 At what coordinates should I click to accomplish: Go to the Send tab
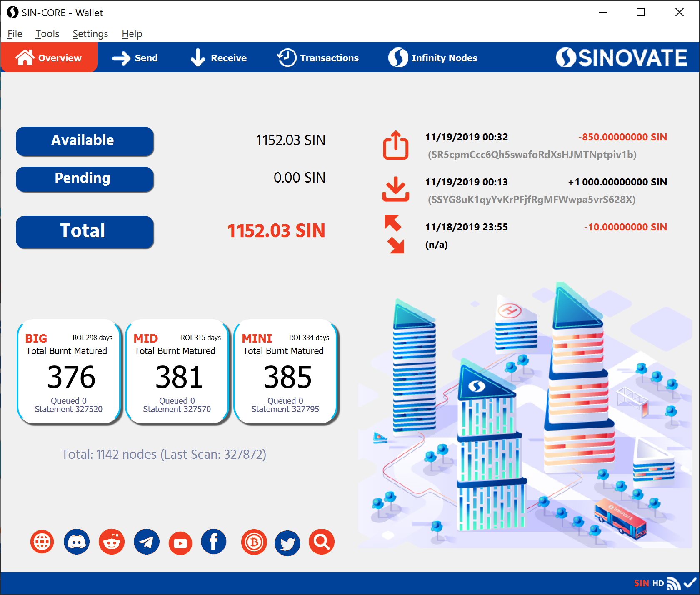[135, 58]
